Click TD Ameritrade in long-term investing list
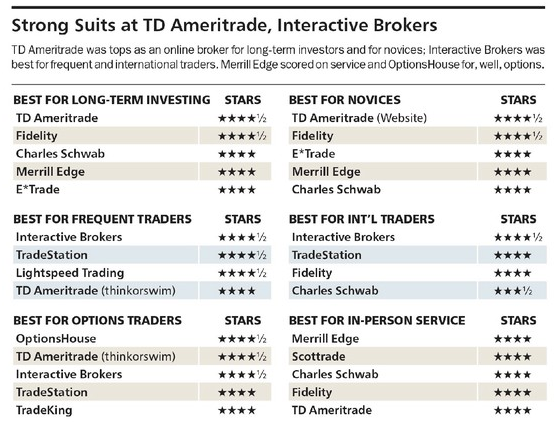 [57, 118]
